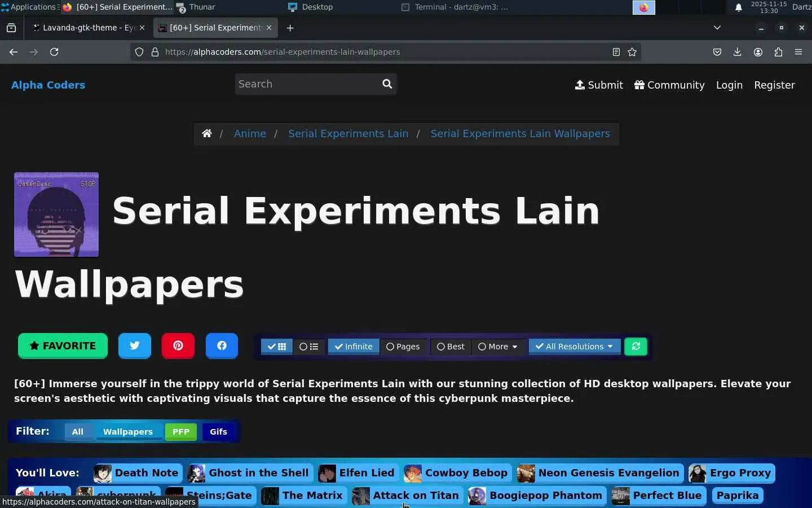Open the notification bell in the panel
The image size is (812, 508).
738,7
